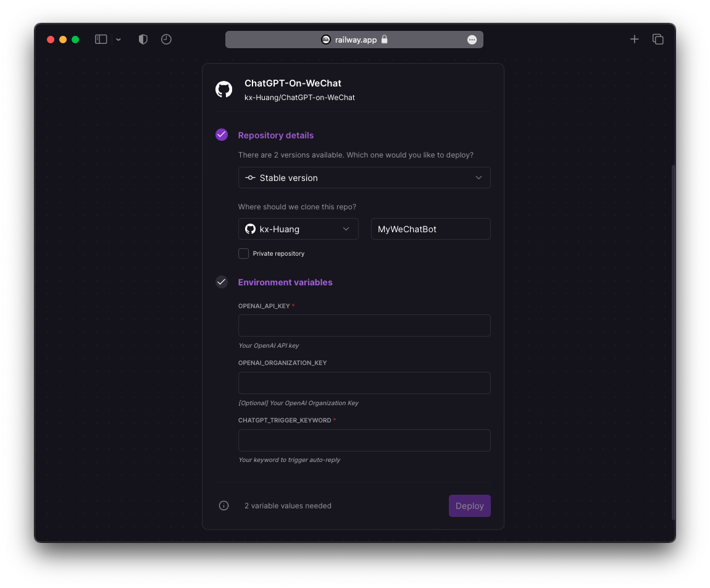Image resolution: width=710 pixels, height=588 pixels.
Task: Click the GitHub logo beside ChatGPT-On-WeChat title
Action: pos(223,89)
